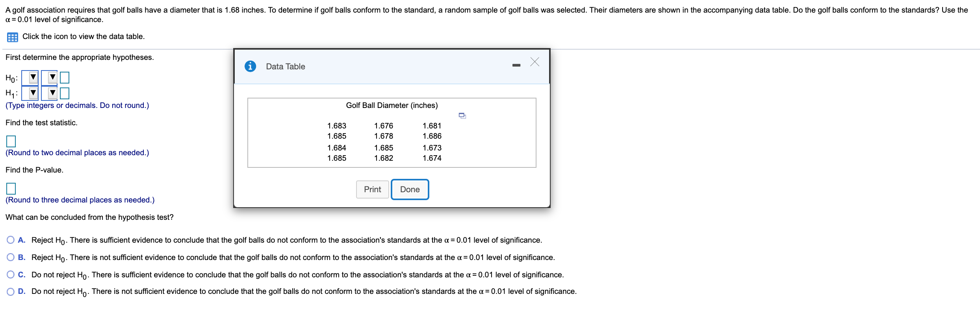Select answer option C, Do not reject H0 sufficient
Viewport: 980px width, 312px height.
point(11,275)
